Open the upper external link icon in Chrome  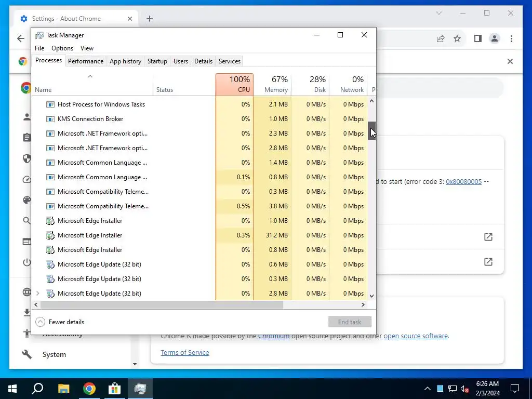tap(488, 237)
